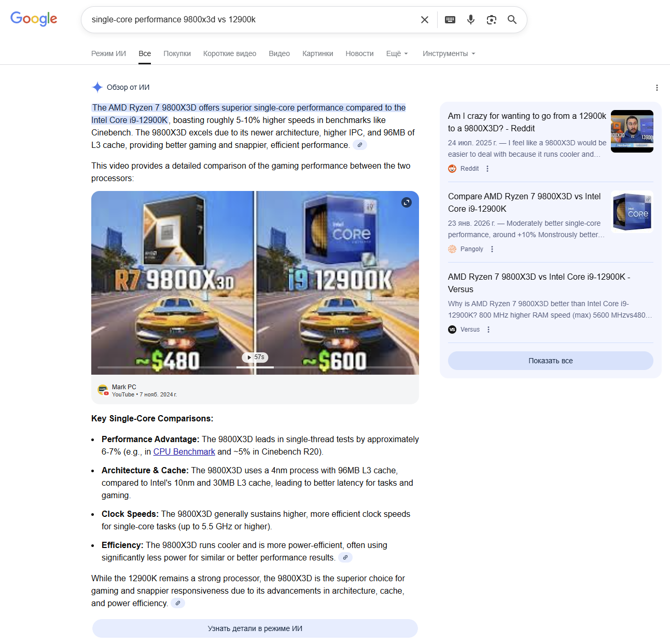Go to the Новости tab

[360, 53]
